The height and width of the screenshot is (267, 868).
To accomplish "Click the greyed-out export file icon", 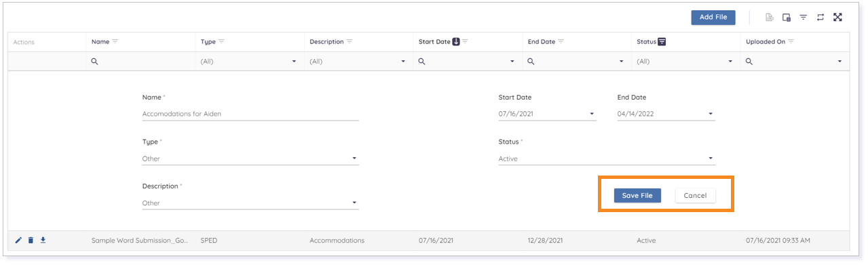I will [x=770, y=18].
